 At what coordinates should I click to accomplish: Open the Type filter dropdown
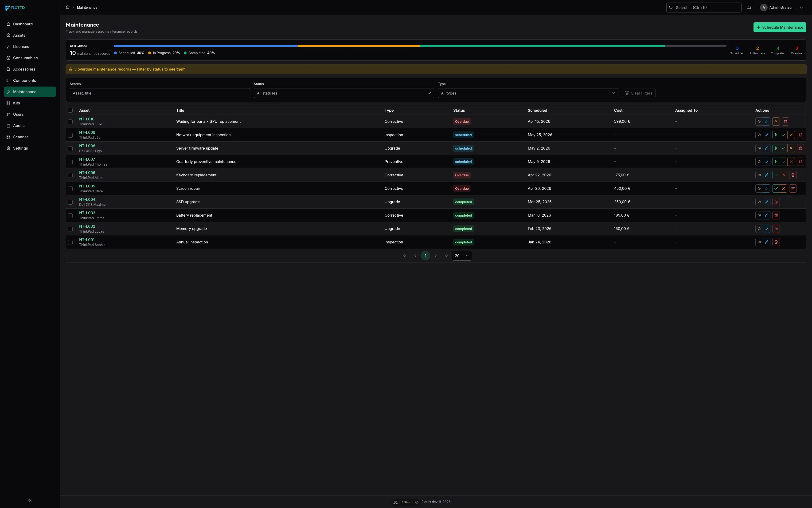coord(528,93)
